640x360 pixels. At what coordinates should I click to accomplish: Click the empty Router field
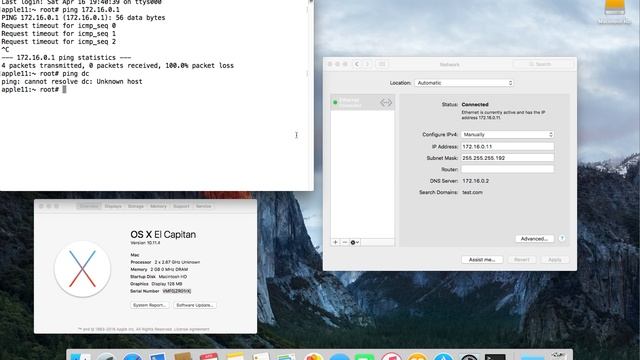507,169
